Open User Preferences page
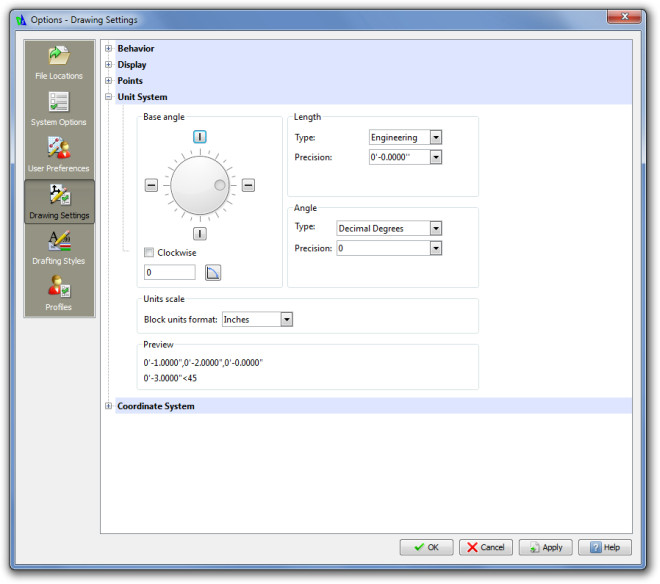Screen dimensions: 660x584 59,156
